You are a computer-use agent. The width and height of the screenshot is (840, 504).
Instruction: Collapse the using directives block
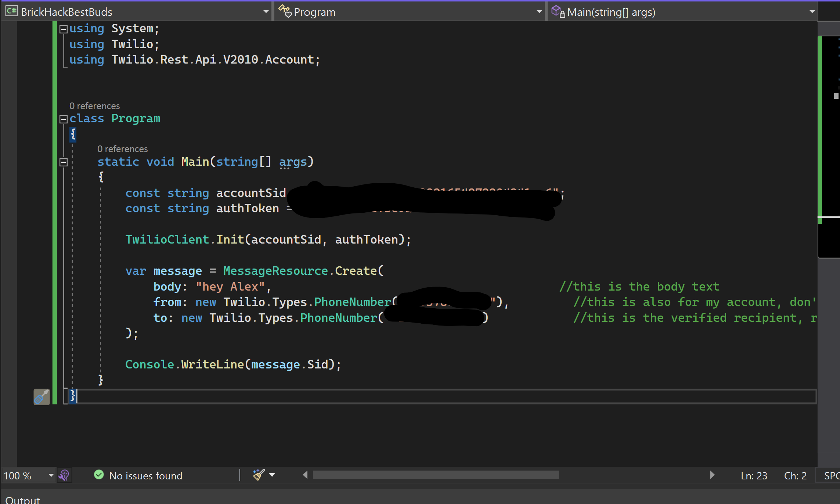[63, 29]
